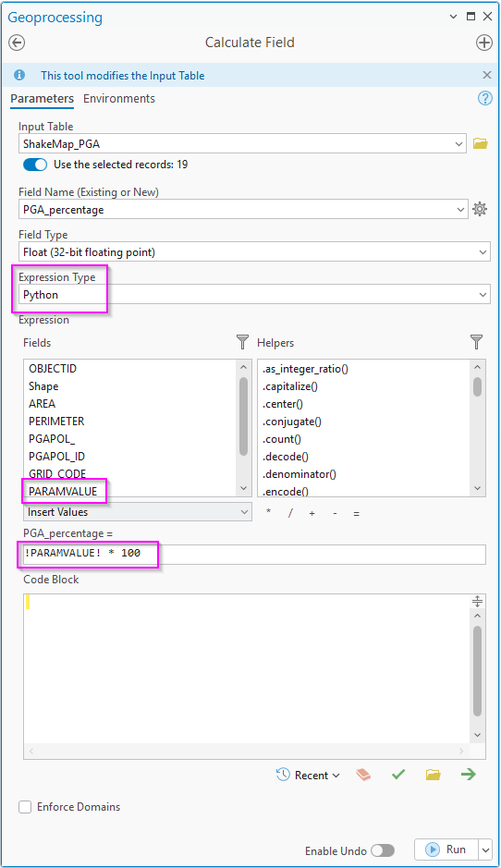Open the Field Type dropdown

[x=254, y=251]
